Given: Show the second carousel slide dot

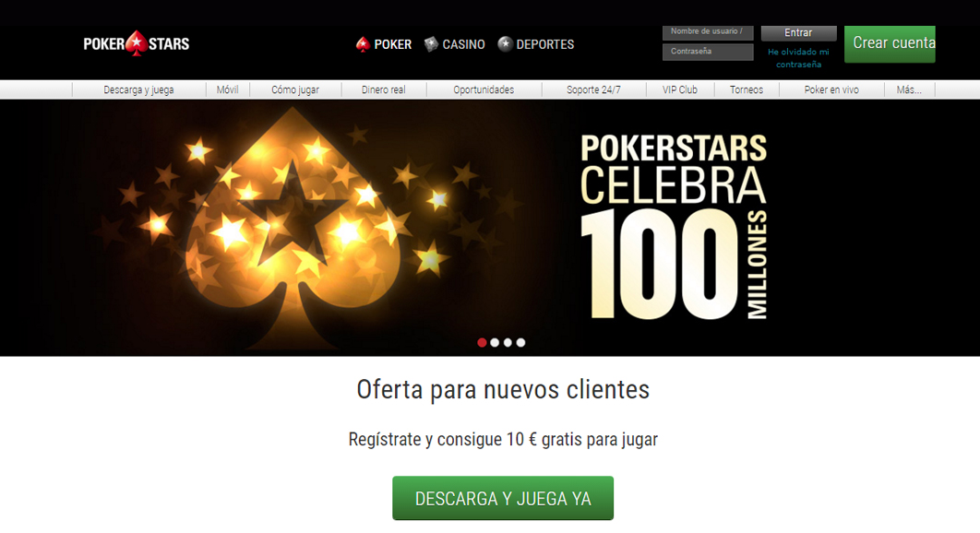Looking at the screenshot, I should 495,342.
